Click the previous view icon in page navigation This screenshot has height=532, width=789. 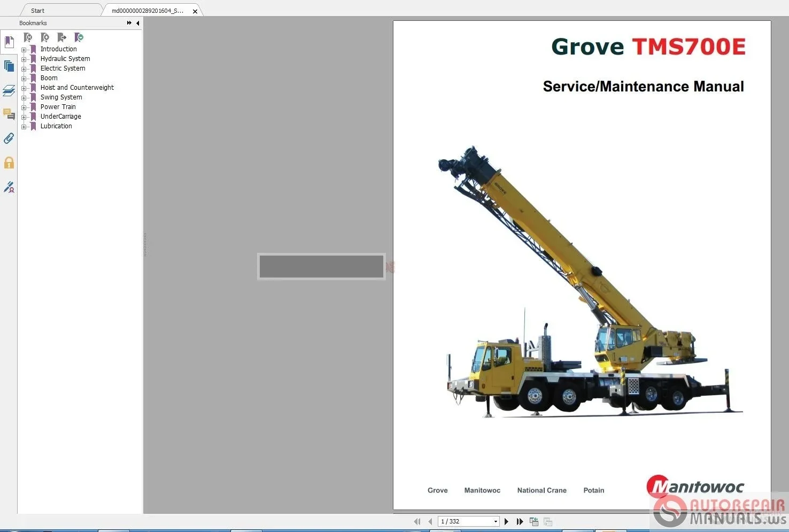coord(533,521)
